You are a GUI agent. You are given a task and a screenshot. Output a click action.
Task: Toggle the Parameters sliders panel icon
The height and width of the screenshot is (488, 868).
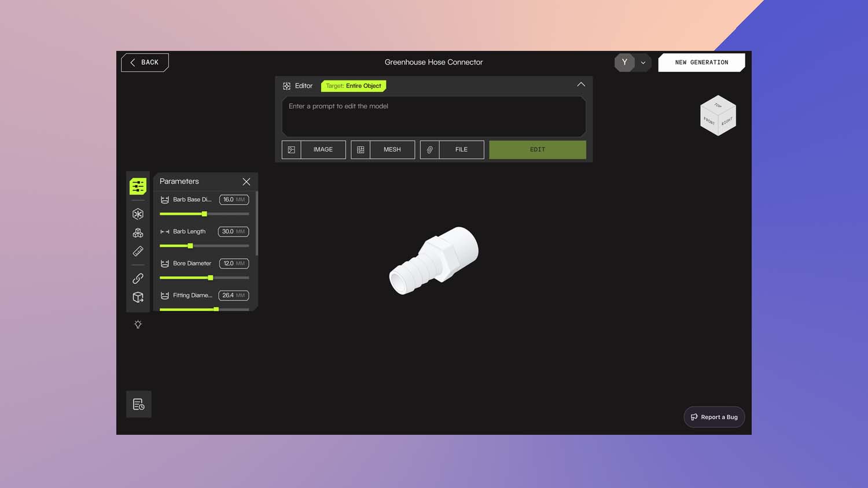coord(138,186)
